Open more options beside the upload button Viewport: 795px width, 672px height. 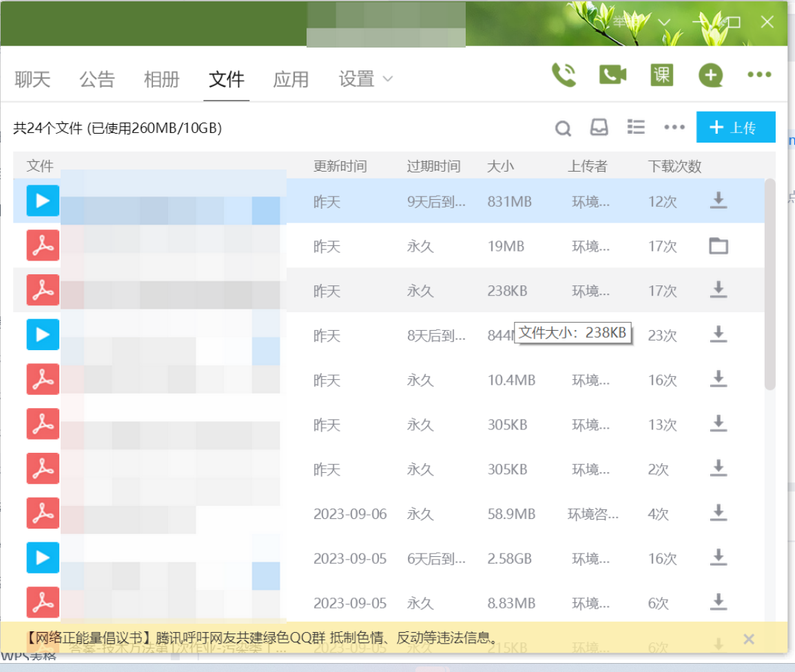click(x=674, y=128)
